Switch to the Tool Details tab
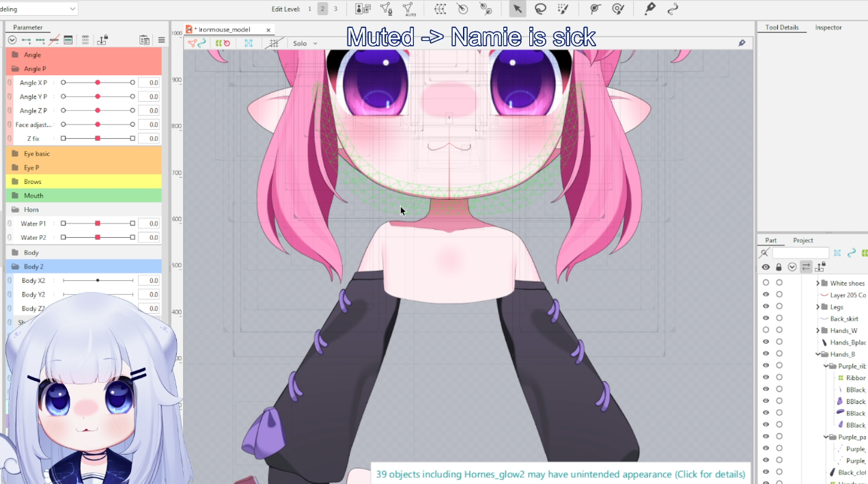 click(781, 27)
